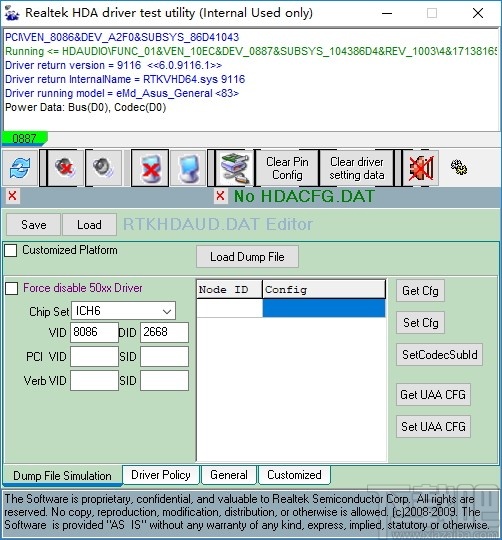Click the 'Power Data: Bus(D0), Codec(D0)' line
Screen dimensions: 502x540
[85, 107]
